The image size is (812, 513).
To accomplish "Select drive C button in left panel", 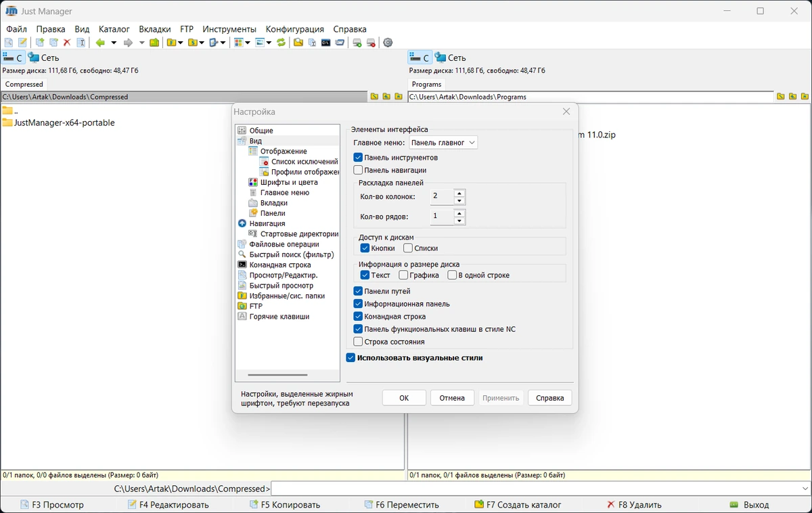I will [x=13, y=58].
